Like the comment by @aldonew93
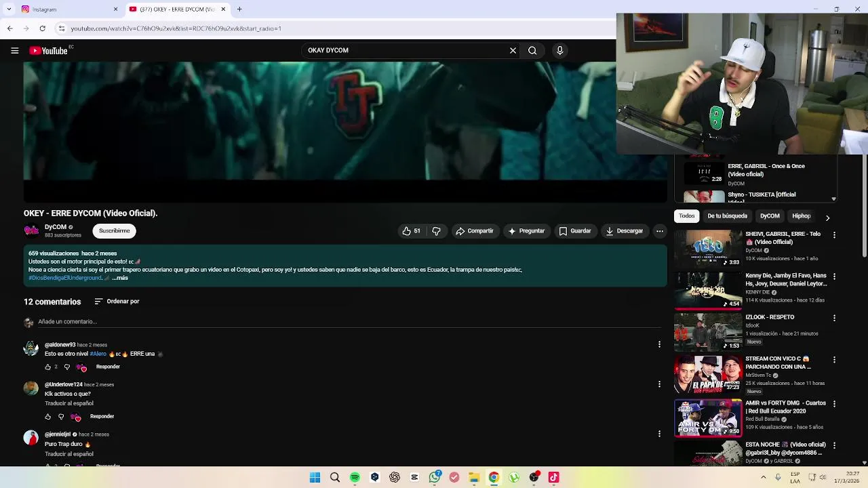 click(x=47, y=367)
